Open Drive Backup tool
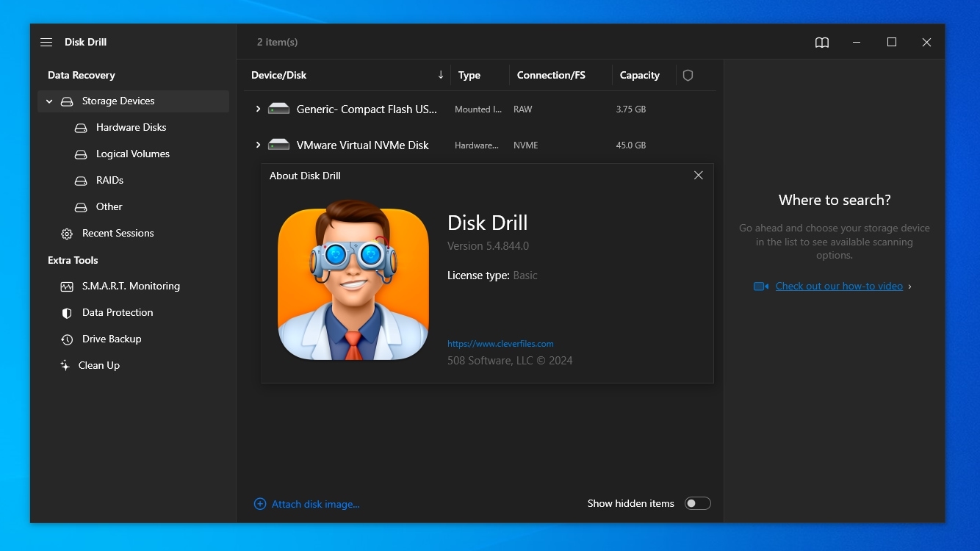Screen dimensions: 980x551 click(x=112, y=339)
